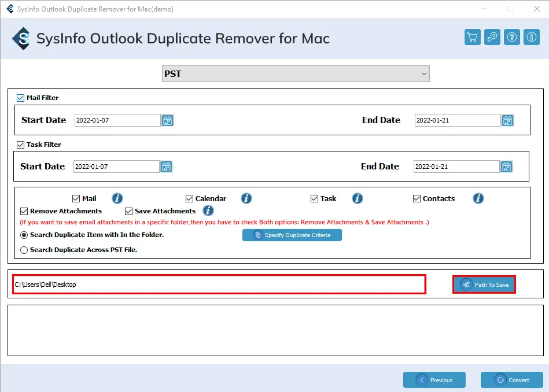
Task: Toggle the Task item checkbox
Action: tap(314, 199)
